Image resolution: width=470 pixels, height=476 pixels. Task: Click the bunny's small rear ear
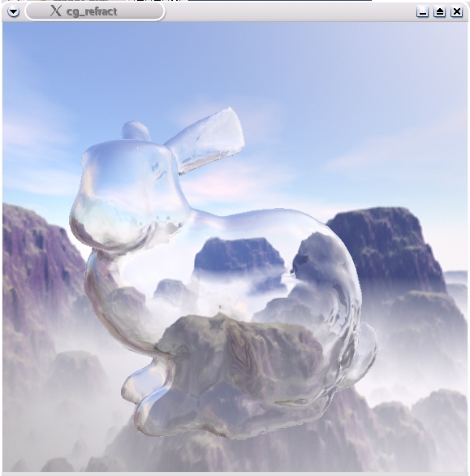[x=136, y=131]
